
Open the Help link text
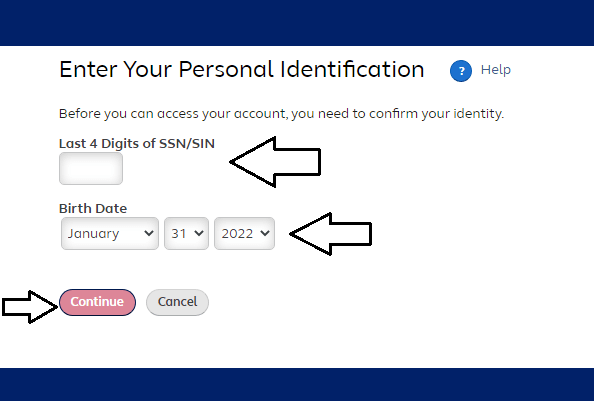496,70
